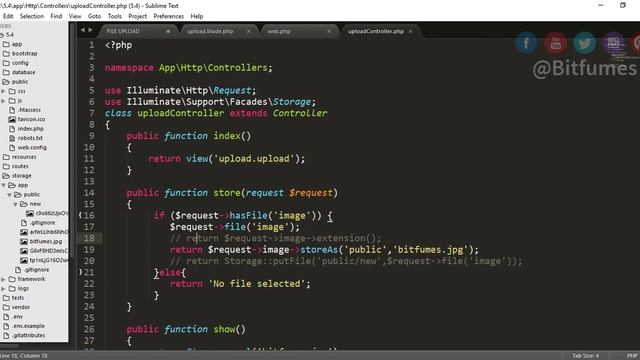This screenshot has width=640, height=360.
Task: Go to previous tab with left arrow
Action: (x=83, y=30)
